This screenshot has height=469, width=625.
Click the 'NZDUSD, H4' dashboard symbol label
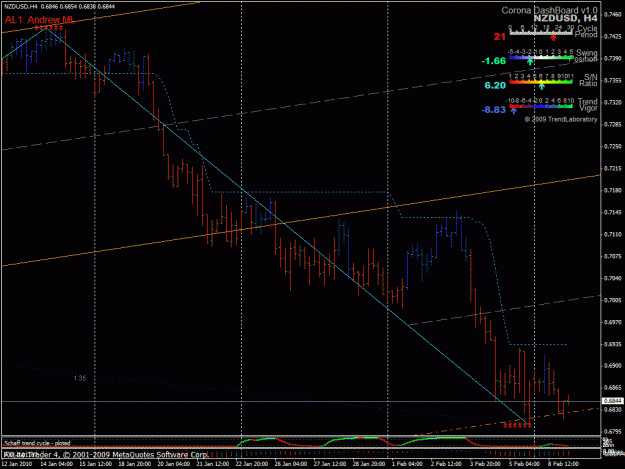(x=565, y=18)
